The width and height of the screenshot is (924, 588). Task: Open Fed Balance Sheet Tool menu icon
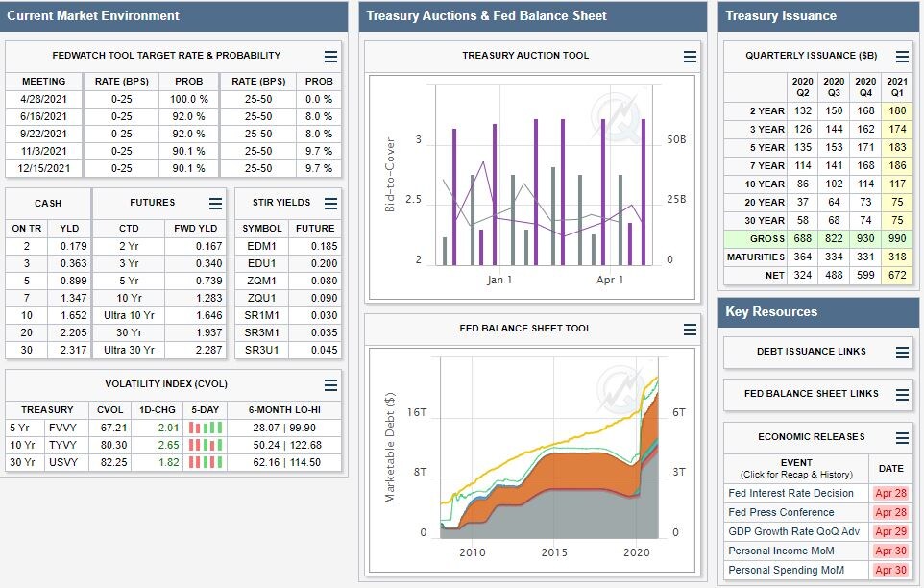tap(690, 330)
